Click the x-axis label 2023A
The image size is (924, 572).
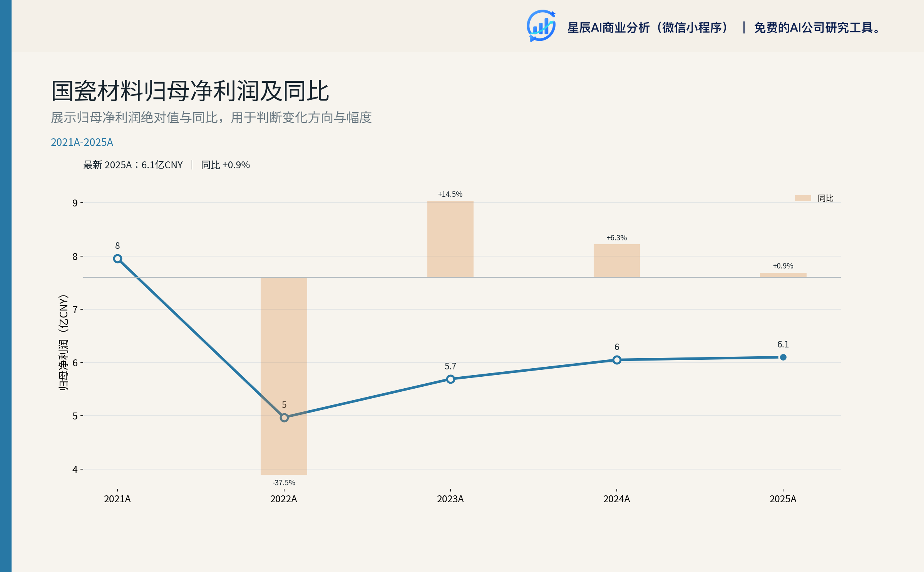[450, 499]
